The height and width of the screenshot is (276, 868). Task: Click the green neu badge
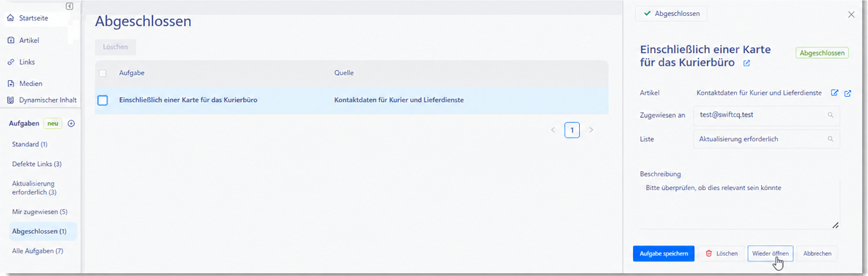[52, 124]
